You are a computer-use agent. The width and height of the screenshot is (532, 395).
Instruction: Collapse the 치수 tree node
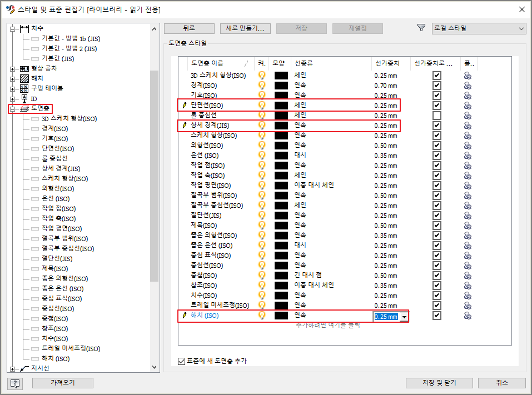click(x=13, y=29)
